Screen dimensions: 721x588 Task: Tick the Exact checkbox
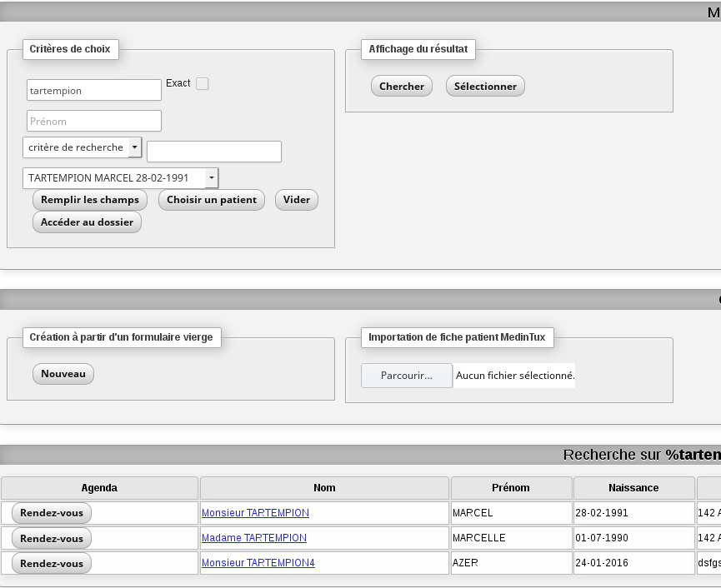click(202, 83)
